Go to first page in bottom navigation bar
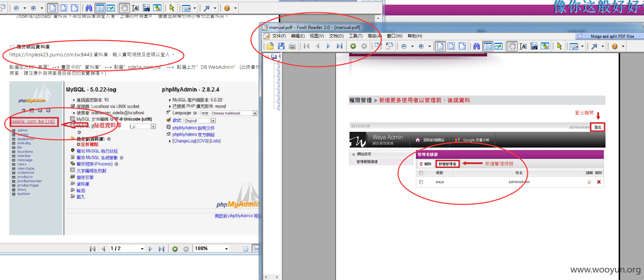The image size is (644, 280). pos(92,249)
